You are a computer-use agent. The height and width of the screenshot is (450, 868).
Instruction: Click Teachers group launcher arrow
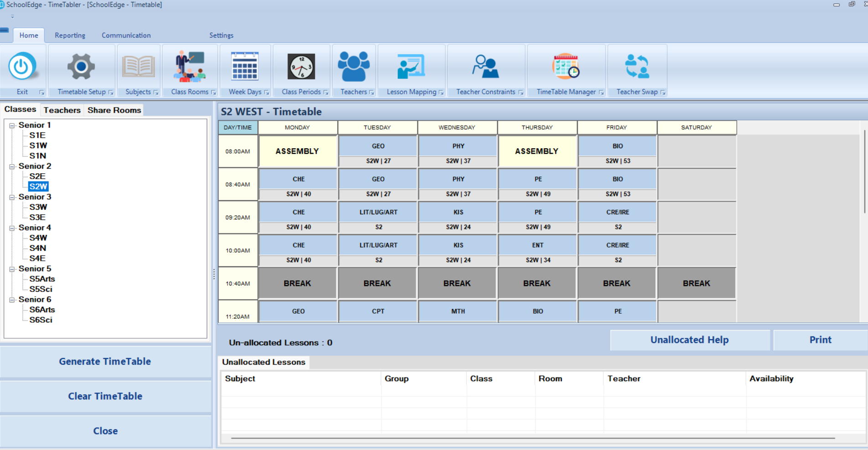372,93
